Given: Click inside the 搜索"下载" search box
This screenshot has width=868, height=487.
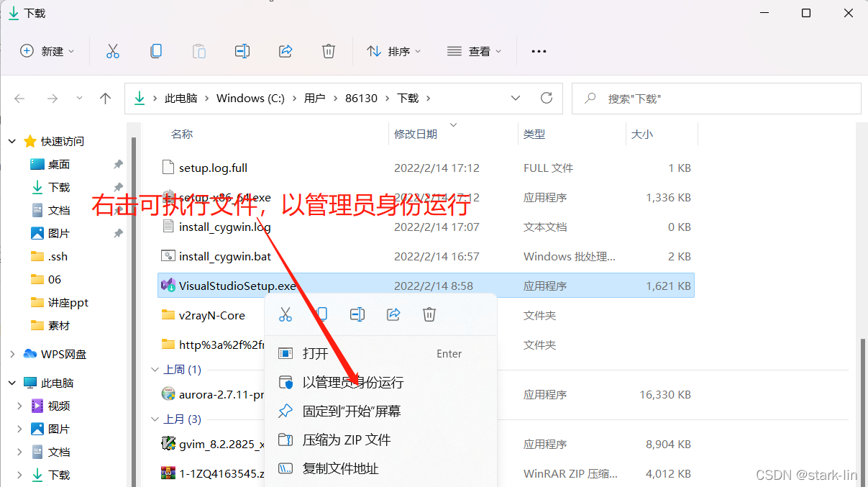Looking at the screenshot, I should click(717, 98).
